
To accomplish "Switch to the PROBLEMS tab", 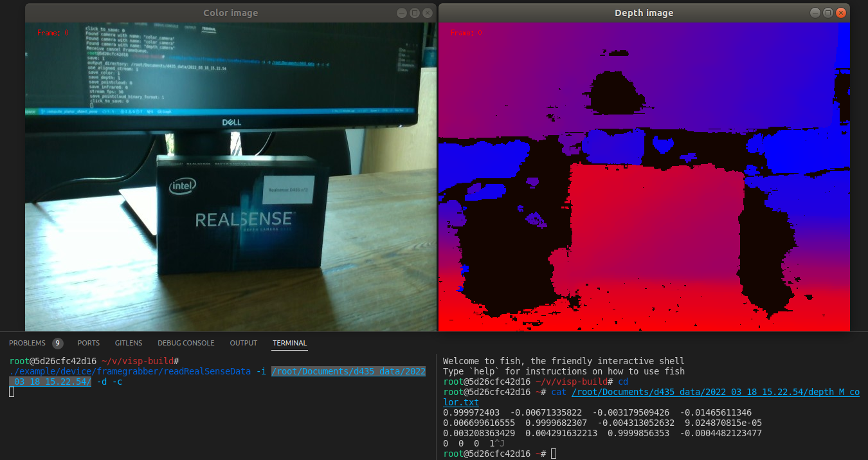I will pos(28,343).
